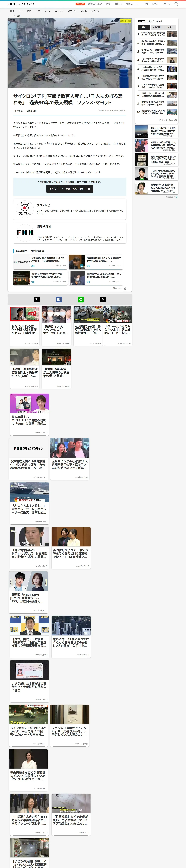The image size is (186, 868).
Task: Click the お知らせ red badge
Action: tap(80, 4)
